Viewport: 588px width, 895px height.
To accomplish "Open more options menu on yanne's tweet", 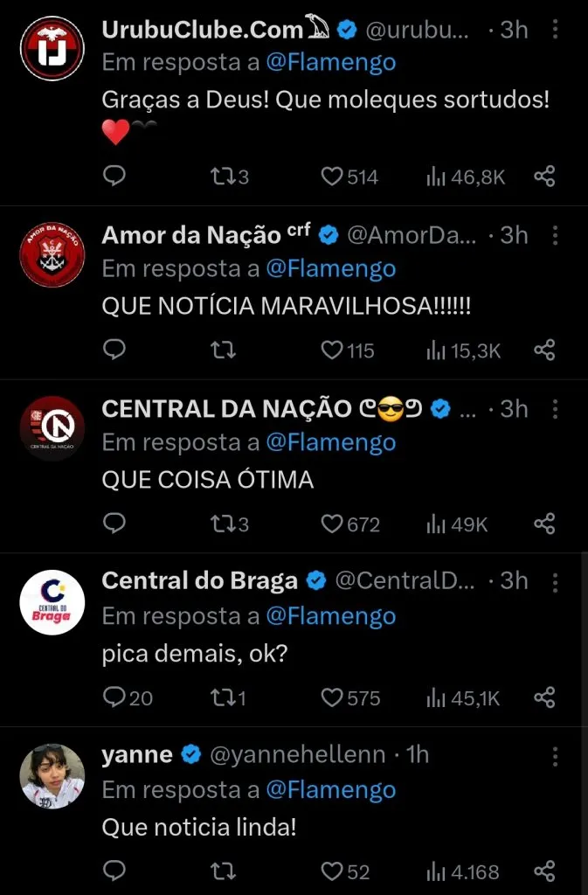I will pyautogui.click(x=557, y=755).
